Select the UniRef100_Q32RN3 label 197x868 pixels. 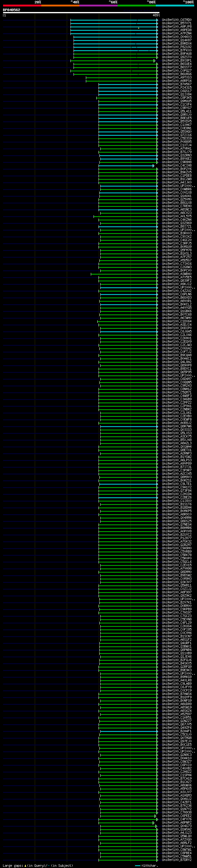176,155
